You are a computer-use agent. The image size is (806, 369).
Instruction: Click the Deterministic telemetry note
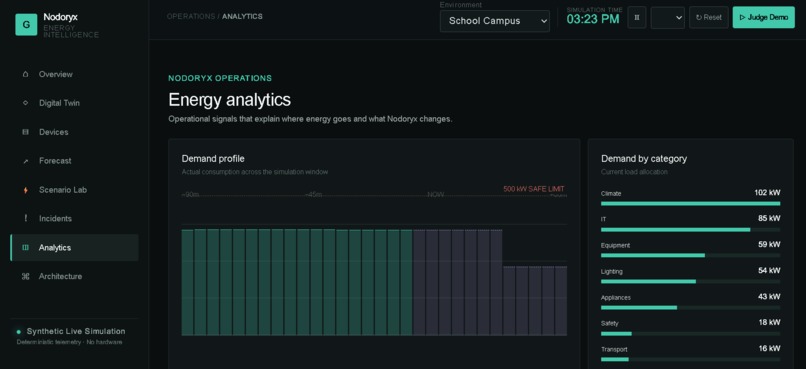click(x=69, y=342)
